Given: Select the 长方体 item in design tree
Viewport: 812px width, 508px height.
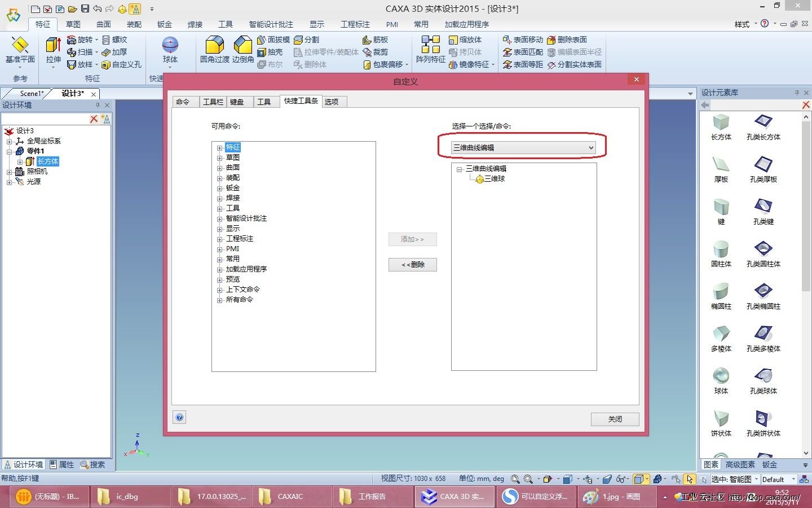Looking at the screenshot, I should [x=48, y=161].
